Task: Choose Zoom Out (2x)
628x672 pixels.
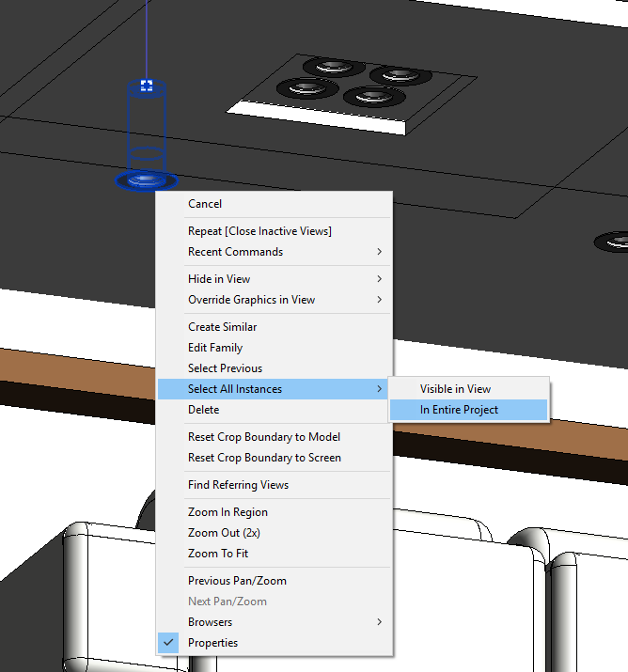Action: (275, 533)
